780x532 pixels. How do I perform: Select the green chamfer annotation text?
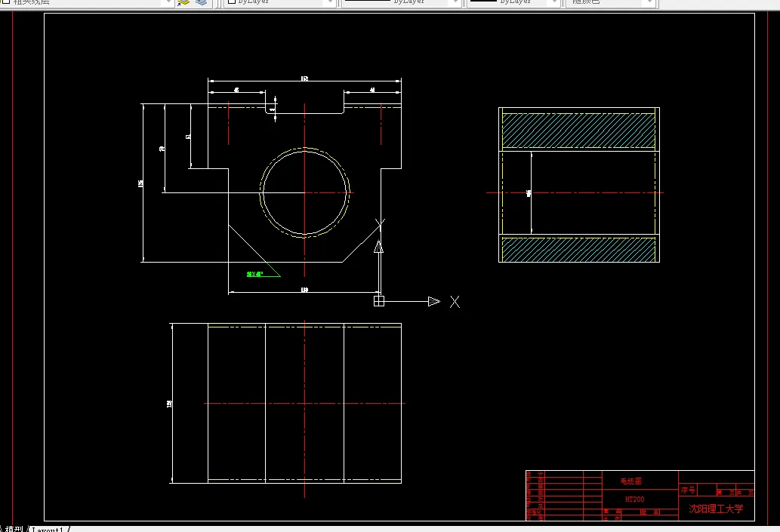[254, 274]
